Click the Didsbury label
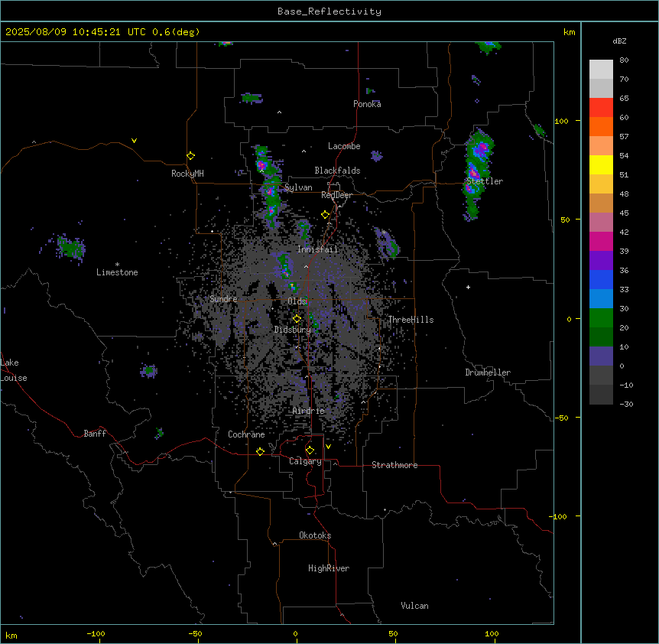The width and height of the screenshot is (659, 644). point(292,330)
